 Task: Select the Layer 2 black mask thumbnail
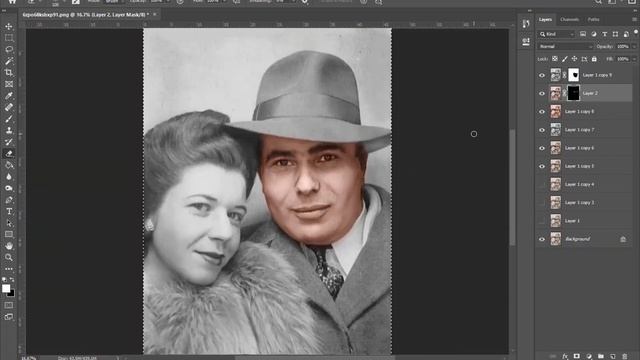coord(573,93)
